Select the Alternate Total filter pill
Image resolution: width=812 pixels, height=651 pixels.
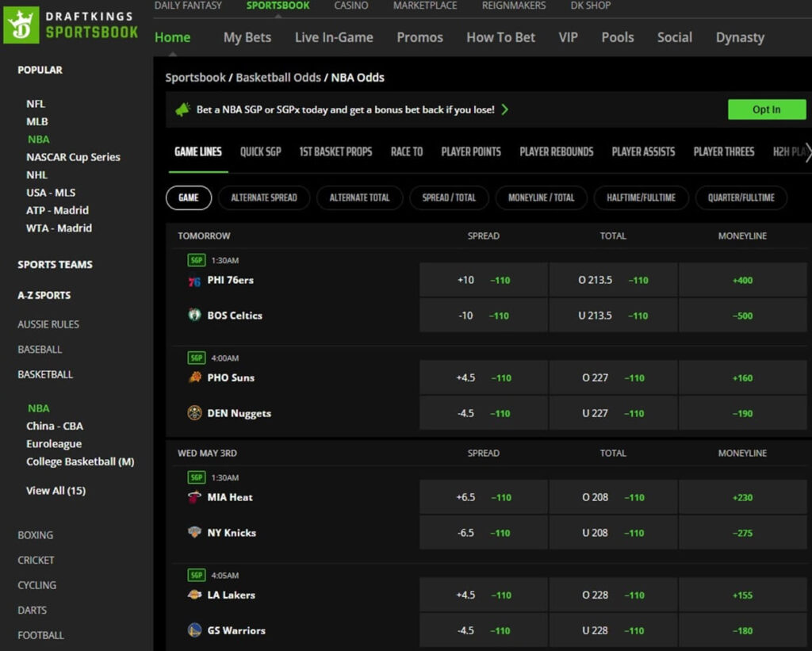pyautogui.click(x=359, y=198)
